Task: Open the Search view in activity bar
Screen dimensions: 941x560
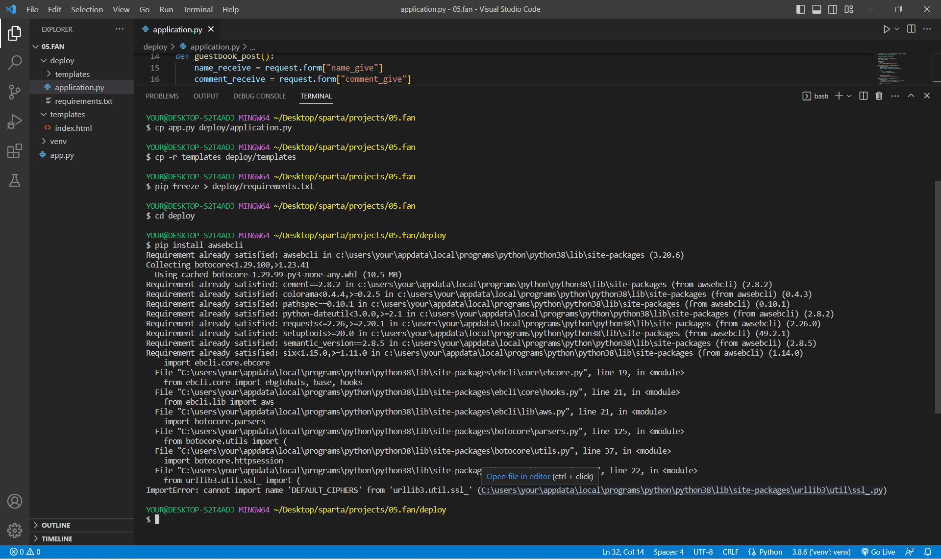Action: (15, 62)
